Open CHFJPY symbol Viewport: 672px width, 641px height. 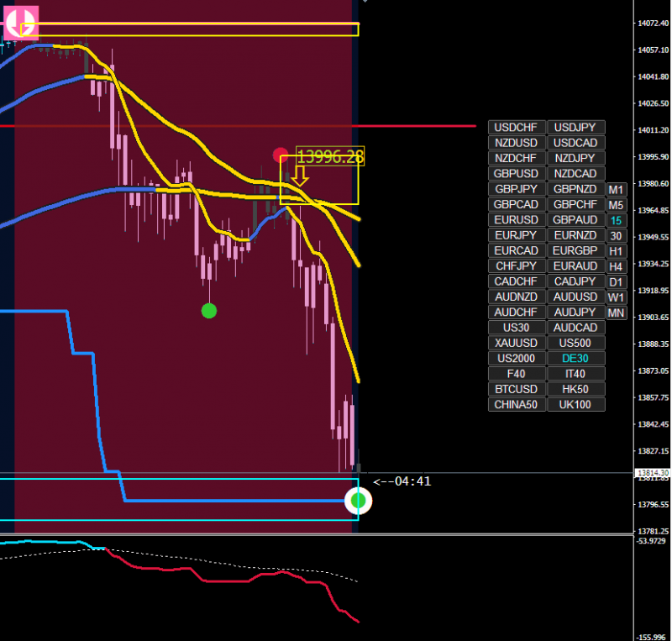click(x=517, y=266)
